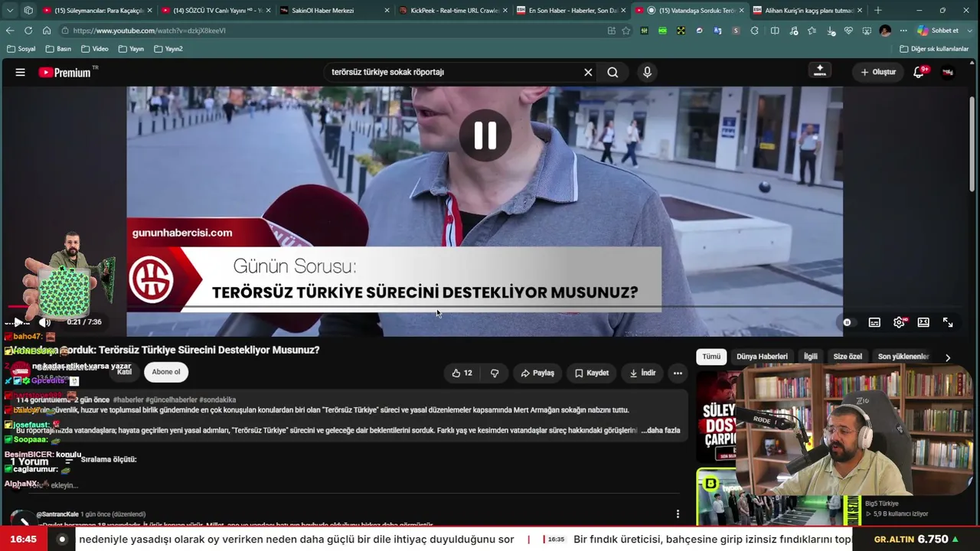Select the Dünya Haberleri filter chip
The image size is (980, 551).
point(762,357)
